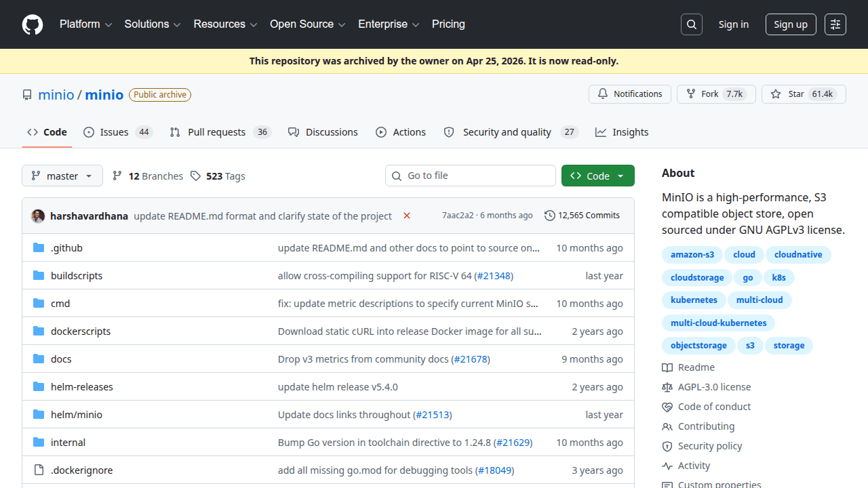The image size is (868, 488).
Task: Open the internal folder
Action: point(68,443)
